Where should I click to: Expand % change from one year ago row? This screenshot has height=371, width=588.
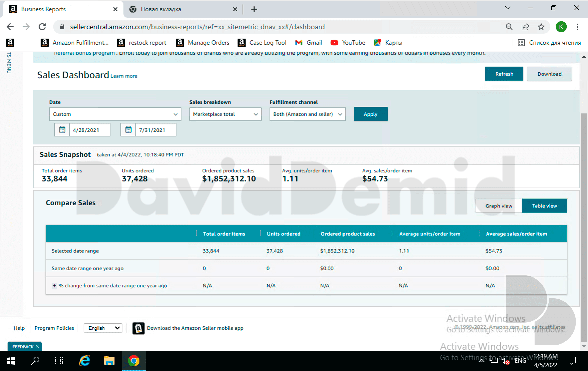(x=54, y=286)
